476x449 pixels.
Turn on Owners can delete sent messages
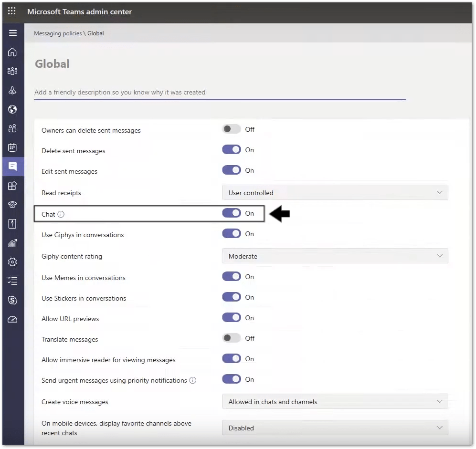232,129
